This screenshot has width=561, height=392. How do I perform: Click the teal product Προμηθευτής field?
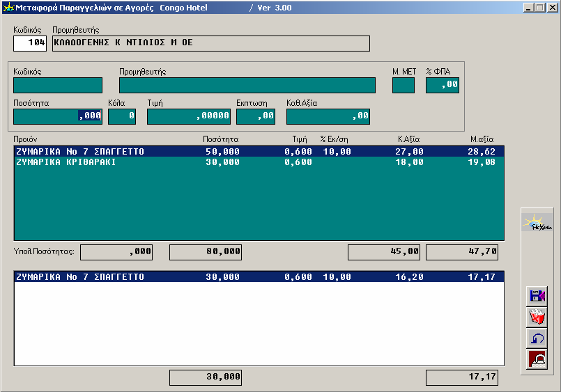(x=247, y=86)
